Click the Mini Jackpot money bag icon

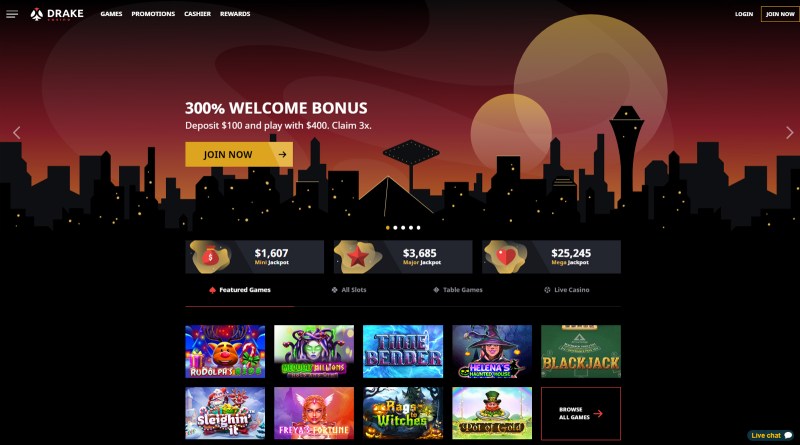[210, 257]
